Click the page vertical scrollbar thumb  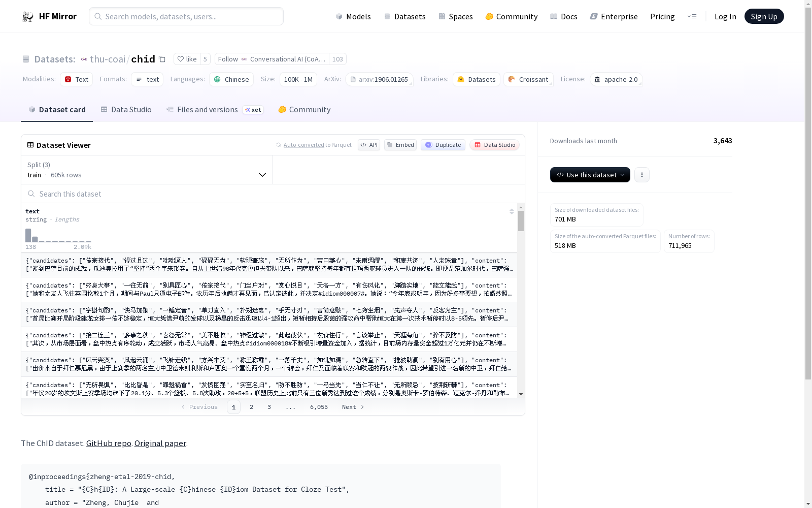[x=808, y=193]
